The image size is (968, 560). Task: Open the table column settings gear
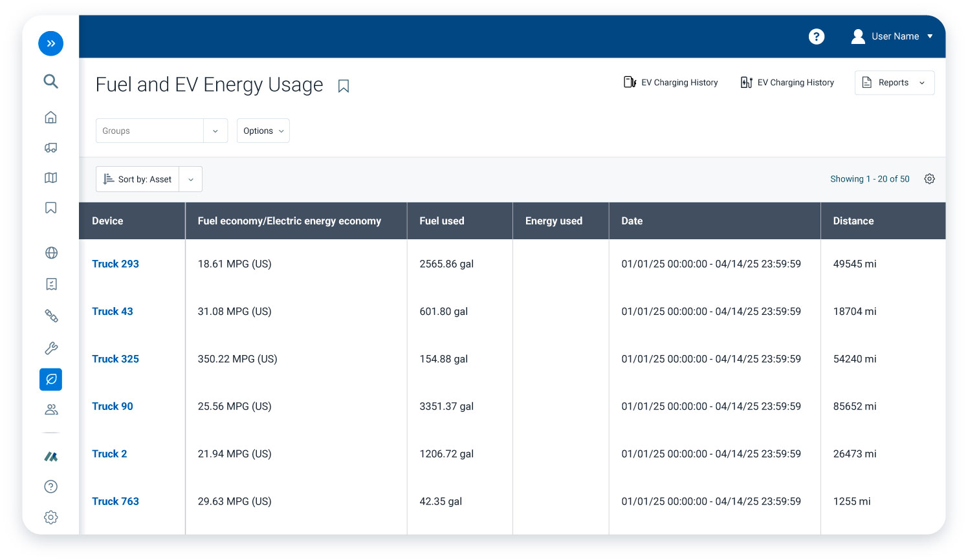click(929, 179)
